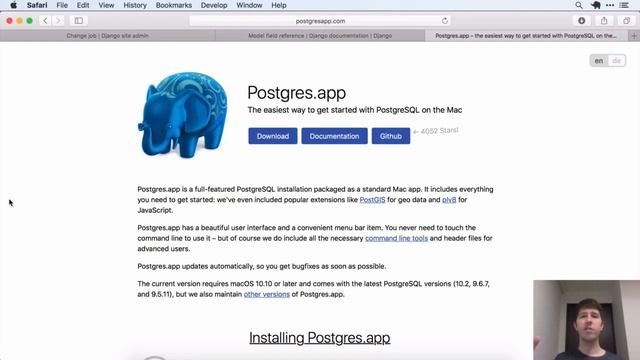Reload the page with refresh icon

(x=444, y=21)
